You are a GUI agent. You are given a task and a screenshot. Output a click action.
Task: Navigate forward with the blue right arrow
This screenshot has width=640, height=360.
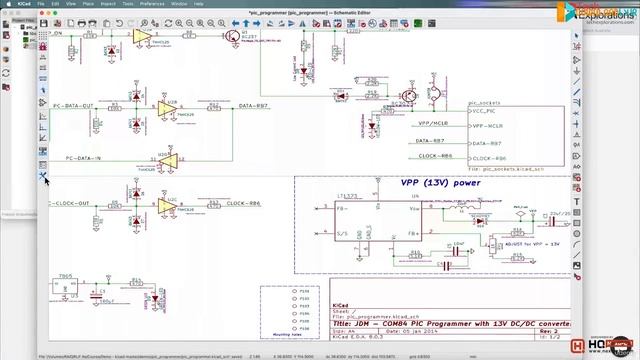[257, 23]
